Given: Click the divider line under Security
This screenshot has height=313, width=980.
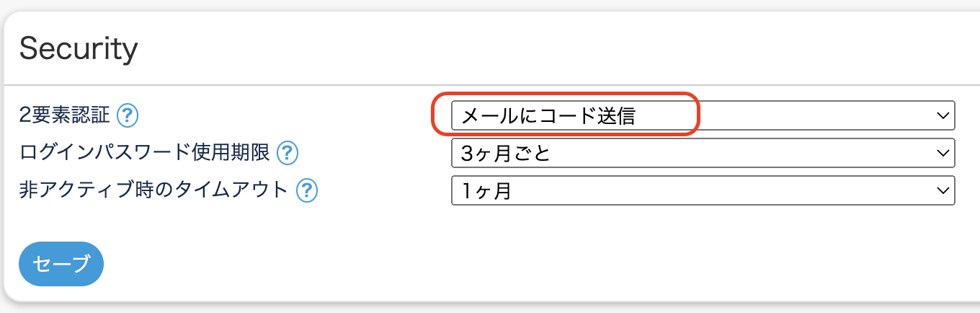Looking at the screenshot, I should coord(490,85).
